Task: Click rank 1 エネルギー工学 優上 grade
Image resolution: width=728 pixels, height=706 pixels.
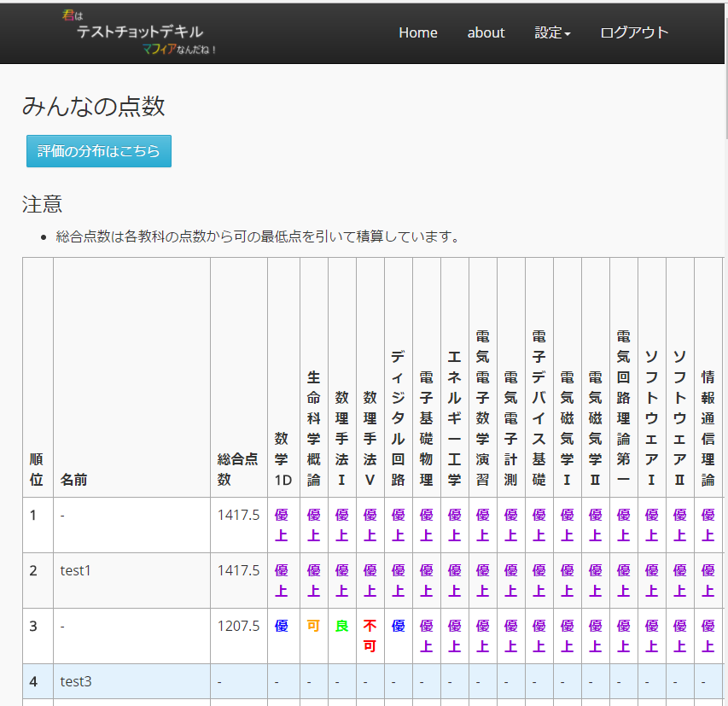Action: point(455,525)
